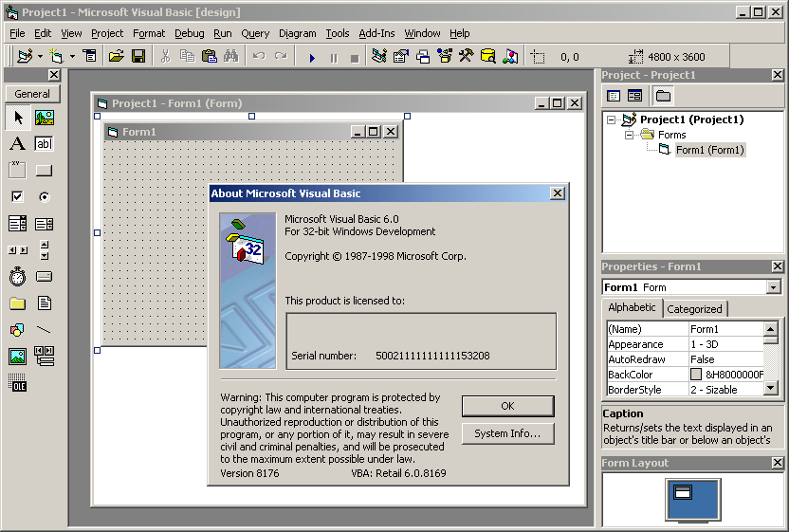Screen dimensions: 789x532
Task: Click the BackColor color swatch
Action: pyautogui.click(x=695, y=375)
